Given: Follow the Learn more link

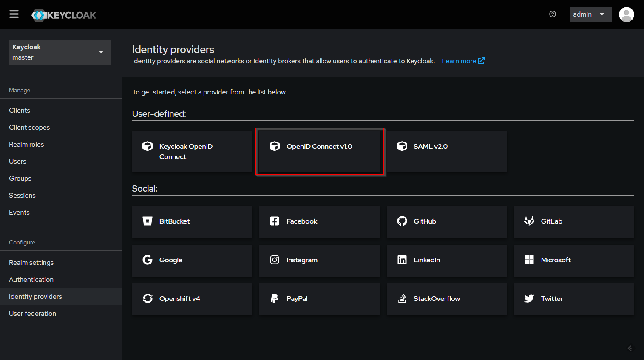Looking at the screenshot, I should (x=459, y=61).
